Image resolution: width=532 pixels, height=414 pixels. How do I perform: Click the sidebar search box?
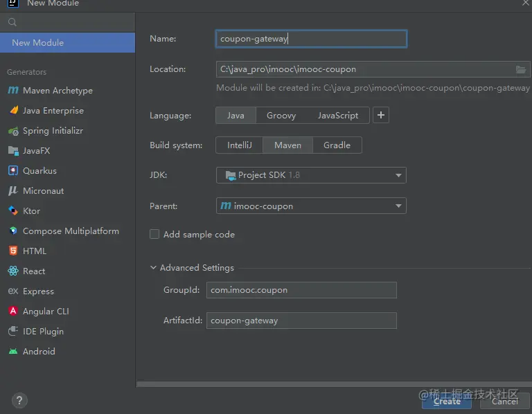[67, 22]
